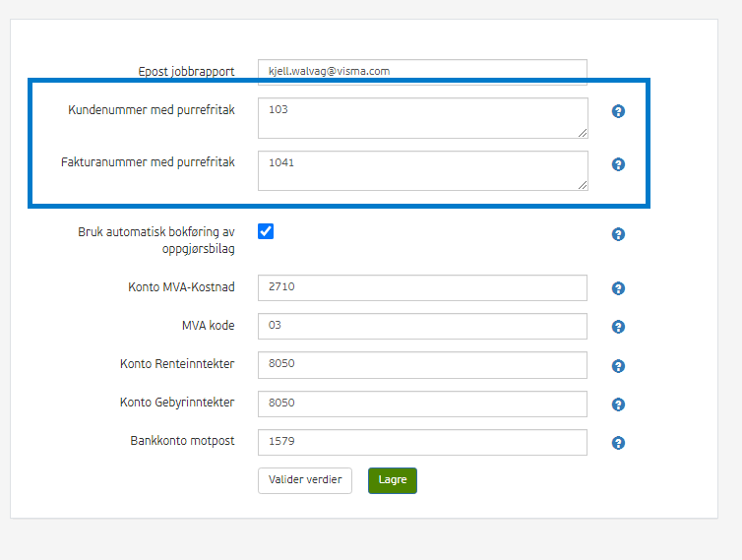The width and height of the screenshot is (742, 560).
Task: Click the 'Kundenummer med purrefritak' label
Action: pyautogui.click(x=152, y=110)
